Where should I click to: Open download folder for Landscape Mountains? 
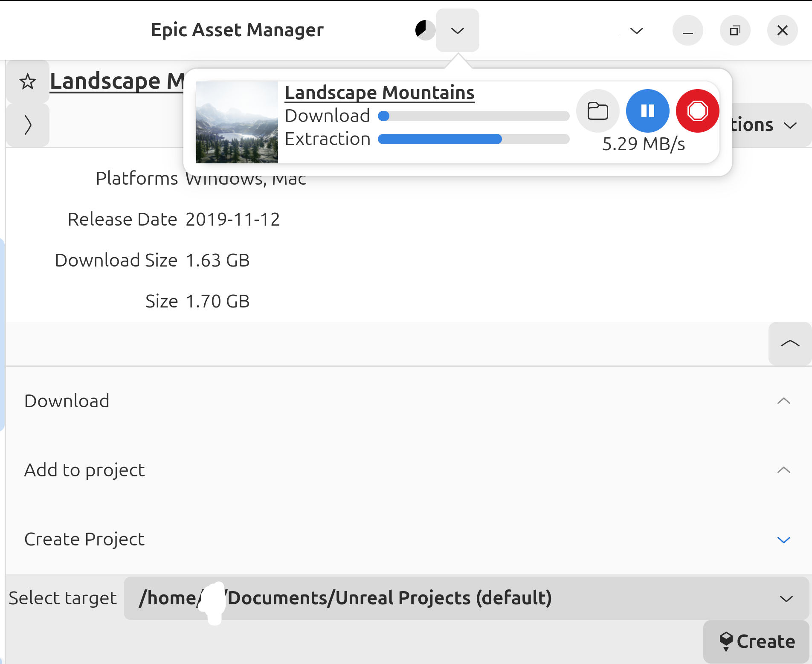(x=597, y=111)
